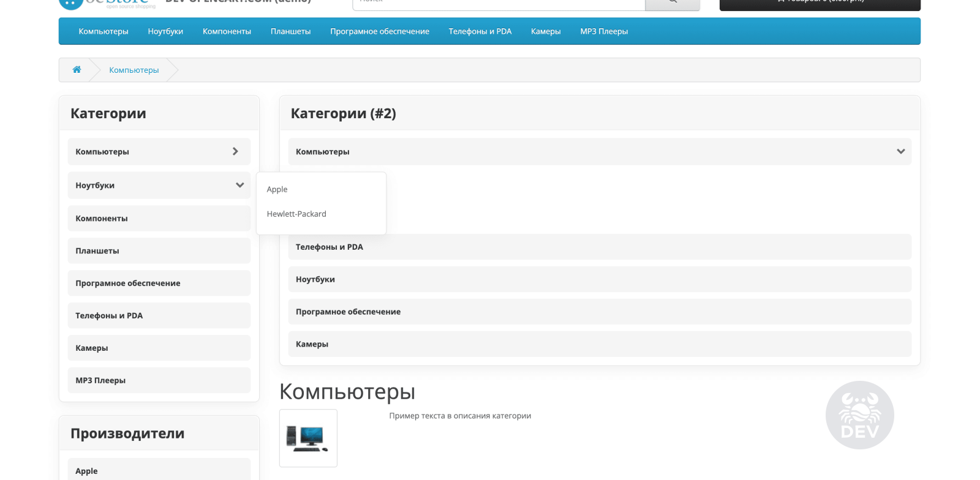Collapse Ноутбуки chevron in left Категории panel
Screen dimensions: 980x480
click(x=239, y=185)
